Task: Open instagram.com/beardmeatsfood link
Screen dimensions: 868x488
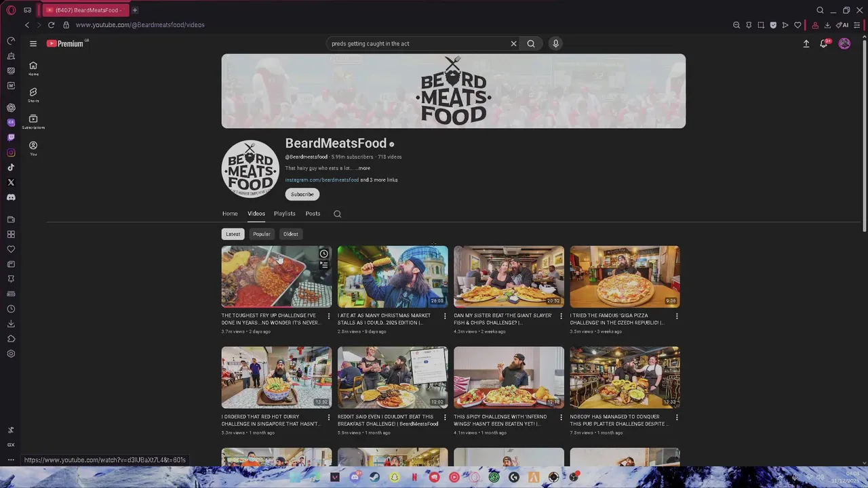Action: click(x=322, y=180)
